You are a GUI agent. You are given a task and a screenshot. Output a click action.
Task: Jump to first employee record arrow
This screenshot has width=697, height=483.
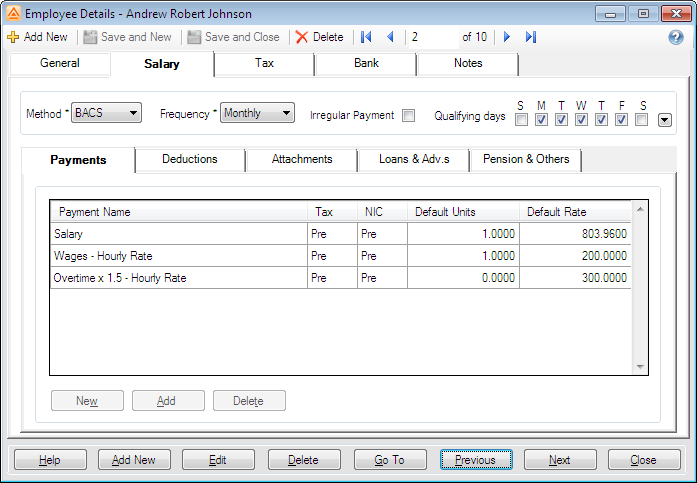point(367,37)
